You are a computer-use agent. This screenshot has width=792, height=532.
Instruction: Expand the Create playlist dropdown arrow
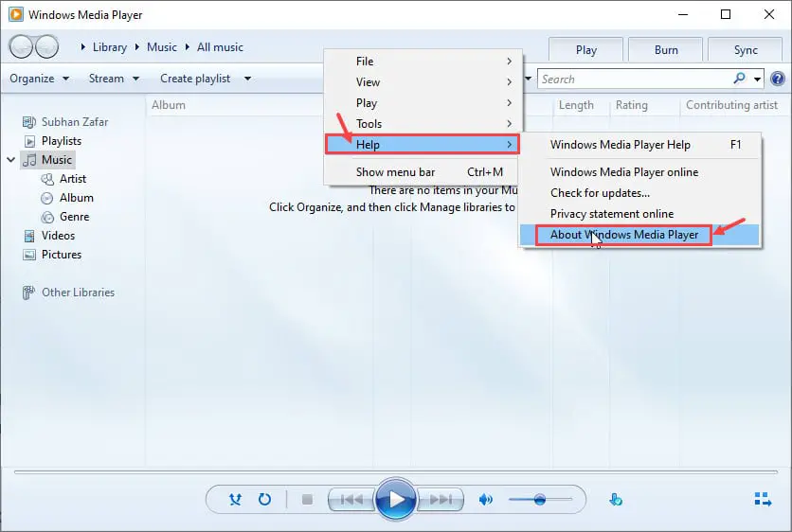[247, 79]
